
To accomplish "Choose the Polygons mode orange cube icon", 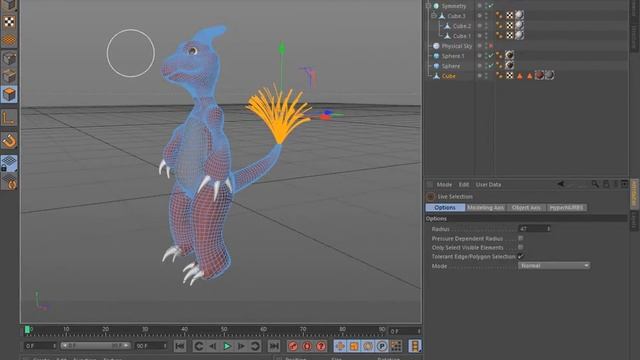I will (9, 94).
